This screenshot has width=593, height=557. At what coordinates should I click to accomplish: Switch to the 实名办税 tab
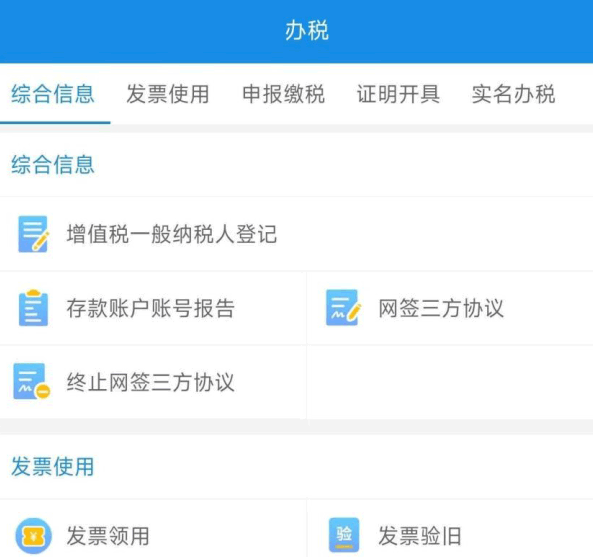point(514,94)
